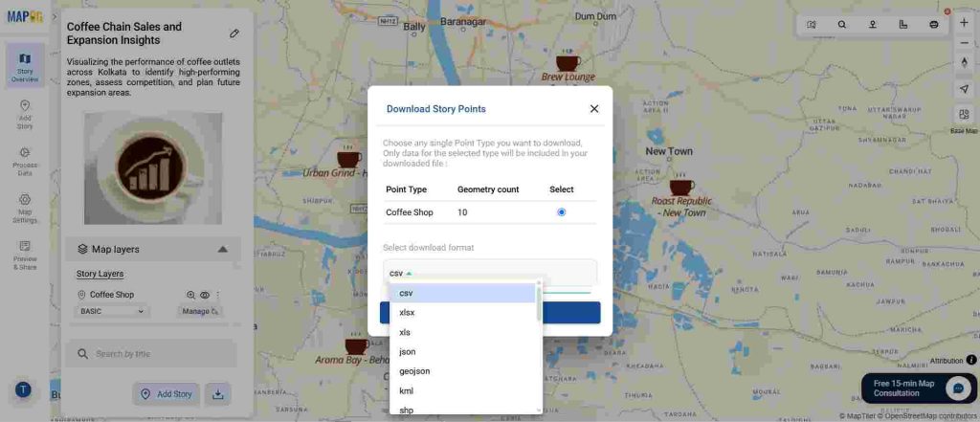This screenshot has height=422, width=980.
Task: Collapse the side panel with the chevron
Action: pyautogui.click(x=55, y=17)
